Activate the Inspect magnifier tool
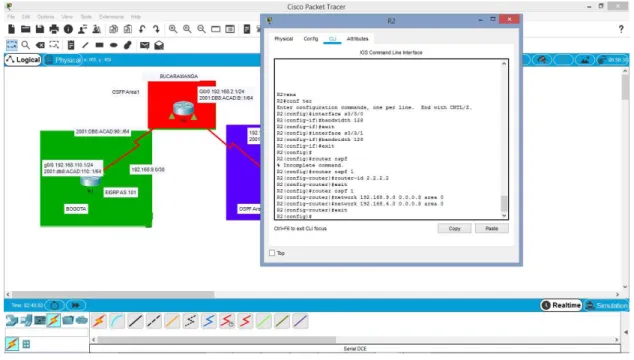Image resolution: width=634 pixels, height=360 pixels. [x=25, y=45]
